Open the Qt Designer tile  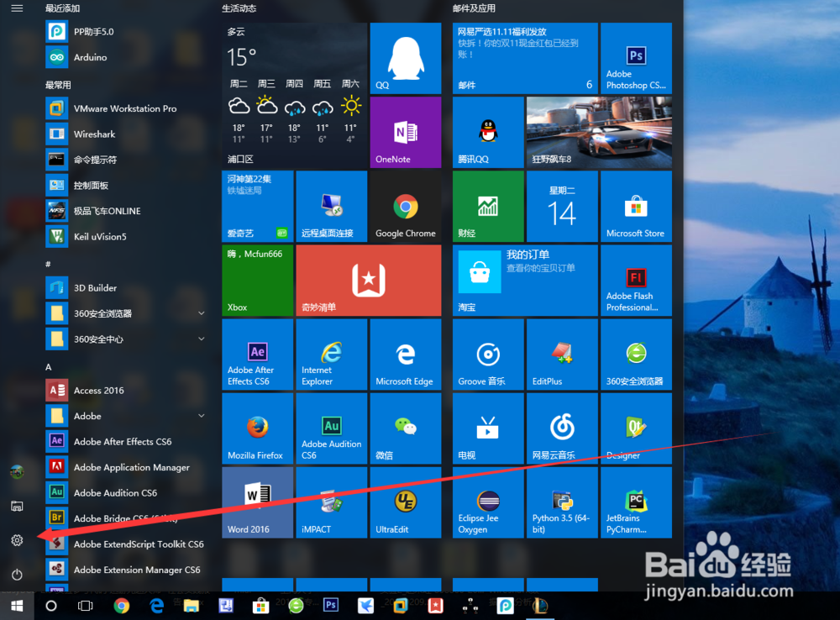point(636,428)
